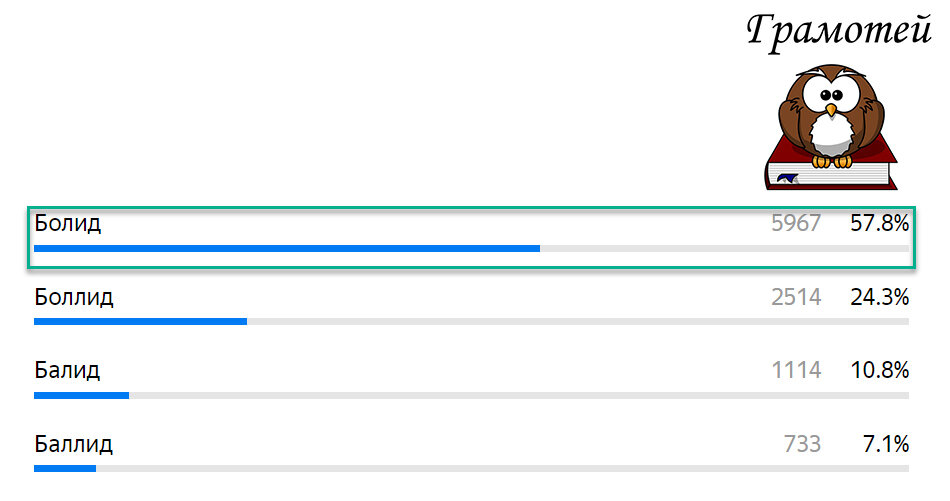Viewport: 950px width, 501px height.
Task: Click the 10.8% percentage label
Action: [880, 370]
